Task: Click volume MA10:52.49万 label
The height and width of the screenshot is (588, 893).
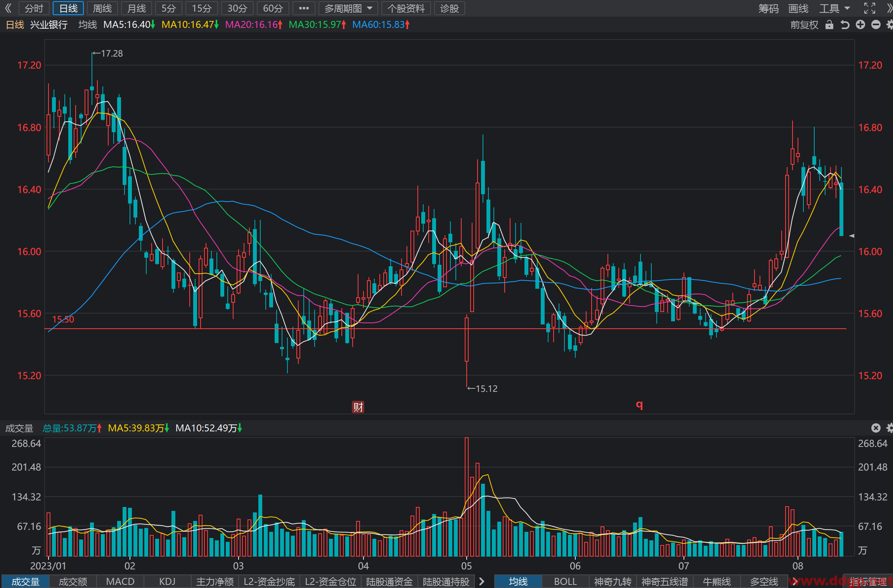Action: tap(209, 428)
